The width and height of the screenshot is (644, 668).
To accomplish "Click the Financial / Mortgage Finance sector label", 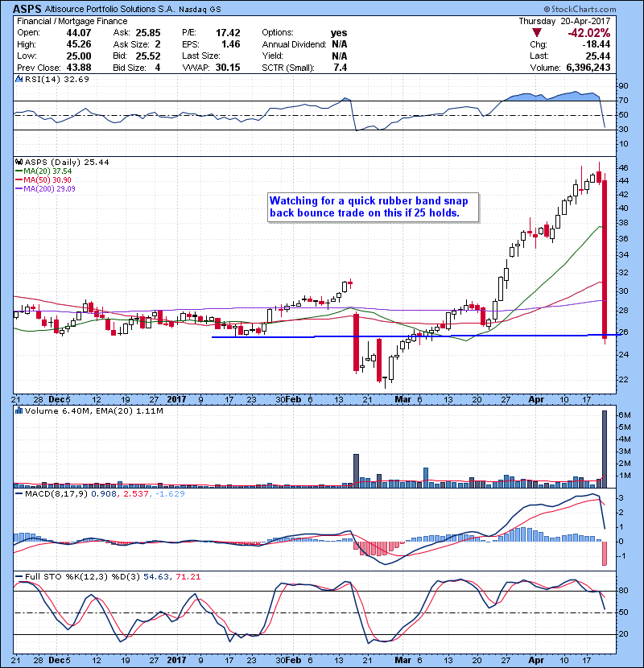I will 72,21.
